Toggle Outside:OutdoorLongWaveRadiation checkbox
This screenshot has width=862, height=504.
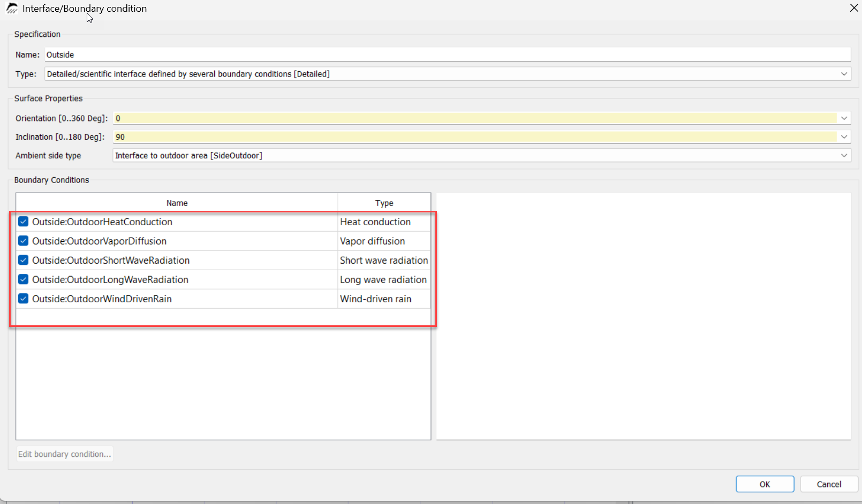click(23, 279)
